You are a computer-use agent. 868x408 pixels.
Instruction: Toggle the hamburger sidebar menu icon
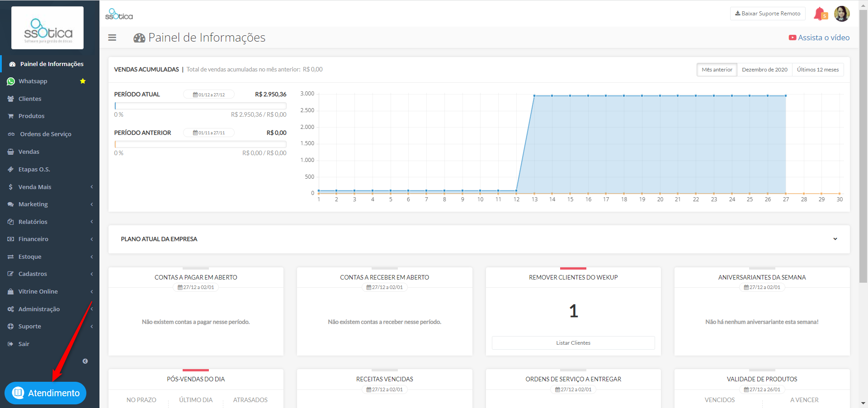[x=112, y=38]
